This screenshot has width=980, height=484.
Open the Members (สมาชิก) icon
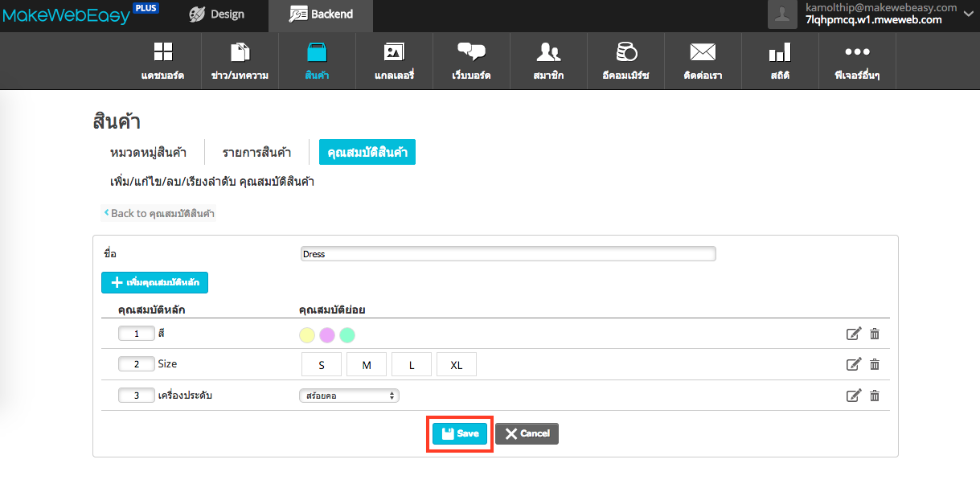tap(548, 53)
